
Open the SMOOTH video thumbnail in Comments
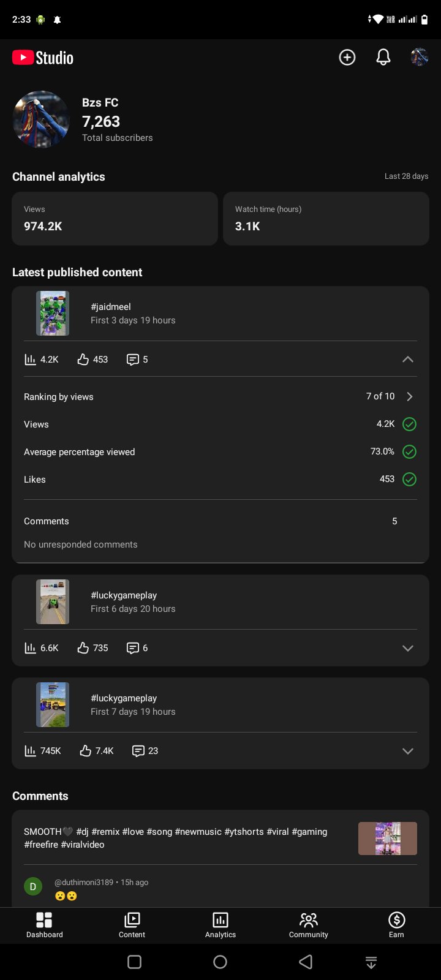[x=388, y=839]
